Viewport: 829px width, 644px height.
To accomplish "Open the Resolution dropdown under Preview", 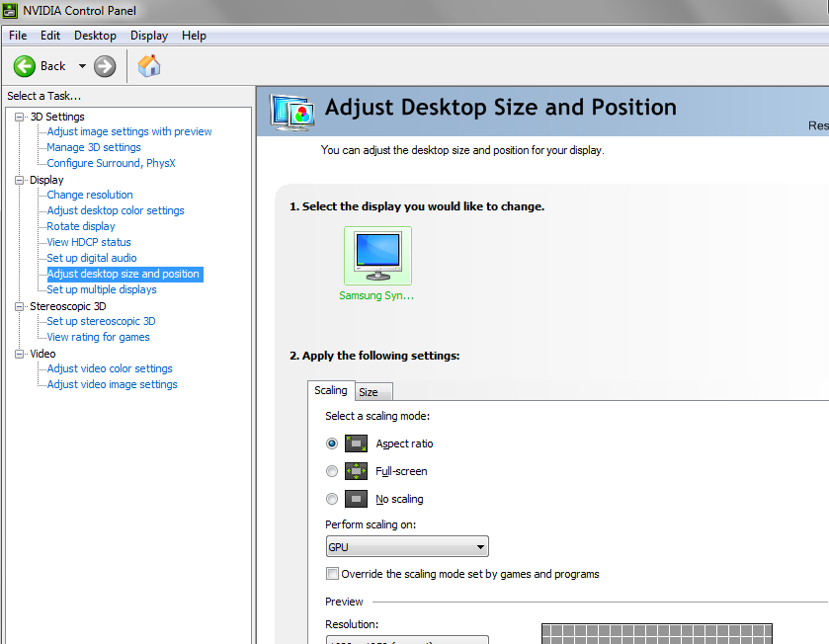I will (x=407, y=640).
